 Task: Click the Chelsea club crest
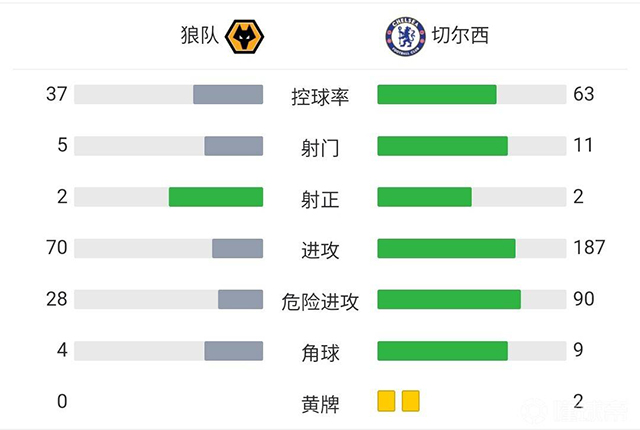pos(403,37)
